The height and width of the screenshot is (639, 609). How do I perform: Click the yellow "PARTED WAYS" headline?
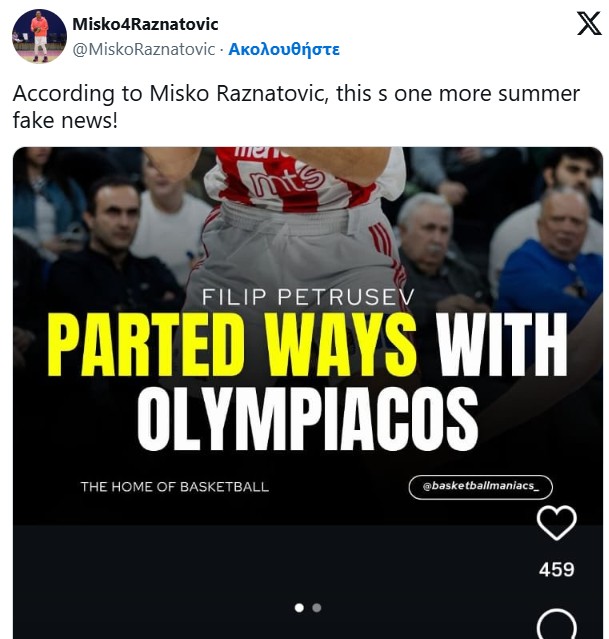[x=232, y=344]
